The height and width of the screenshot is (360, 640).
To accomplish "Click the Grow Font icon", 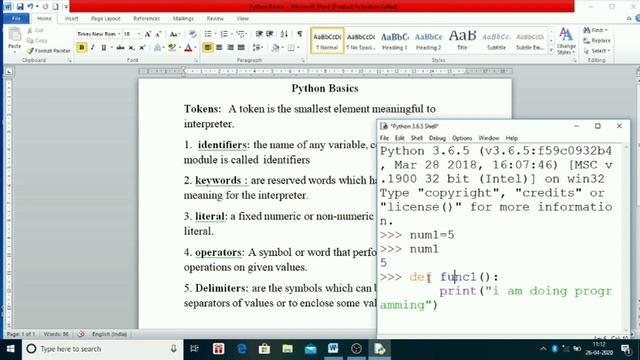I will pyautogui.click(x=148, y=34).
